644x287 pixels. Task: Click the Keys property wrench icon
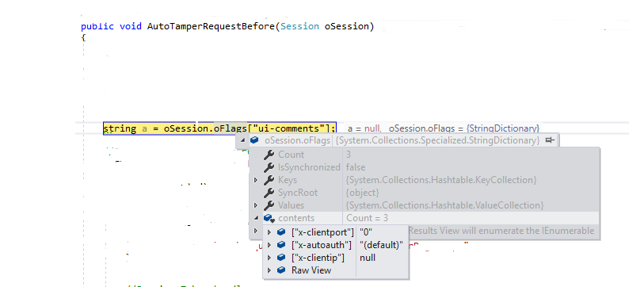click(269, 180)
